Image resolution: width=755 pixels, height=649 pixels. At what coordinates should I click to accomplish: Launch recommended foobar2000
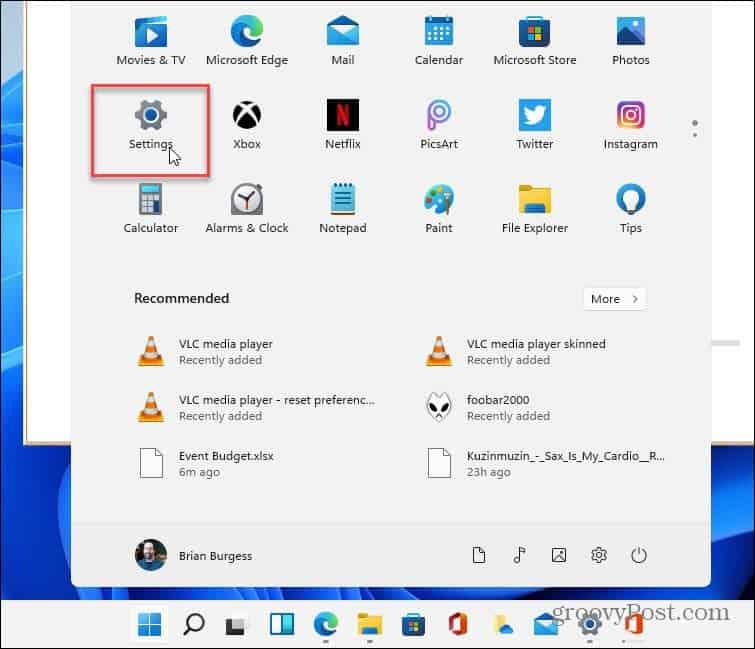pyautogui.click(x=487, y=408)
